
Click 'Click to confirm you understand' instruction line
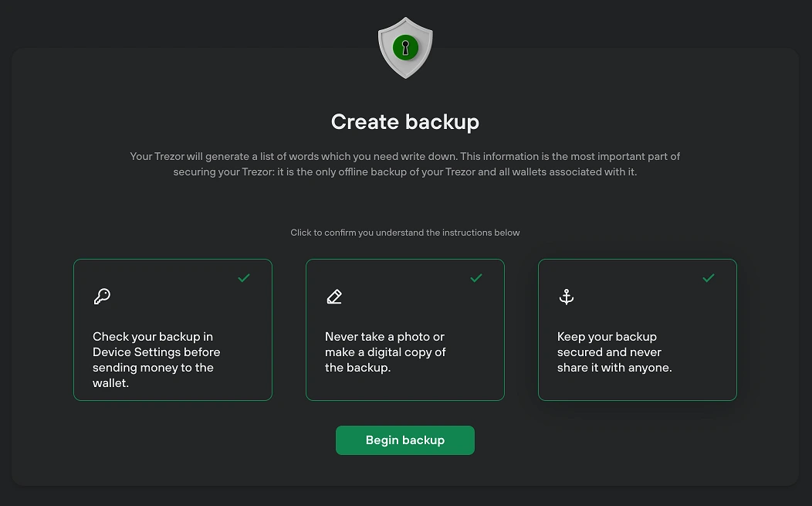coord(405,233)
